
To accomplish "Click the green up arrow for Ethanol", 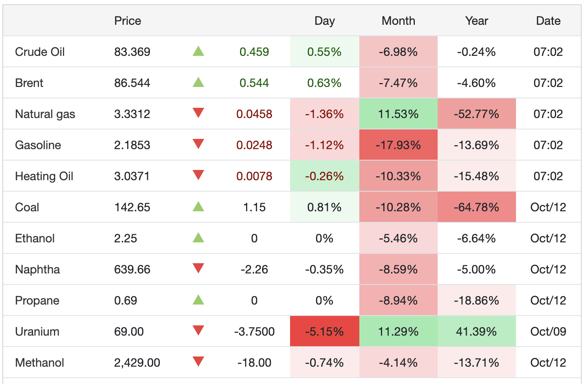I will point(198,238).
